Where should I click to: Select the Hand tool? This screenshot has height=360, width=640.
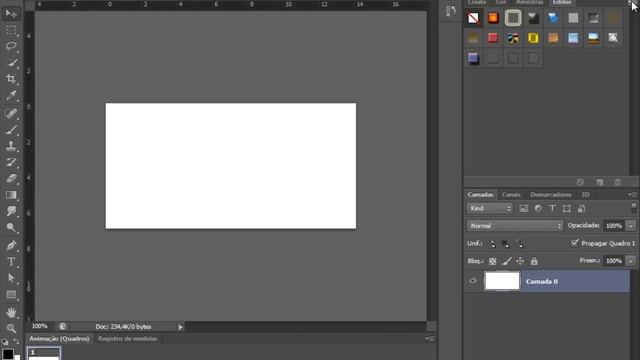point(11,313)
